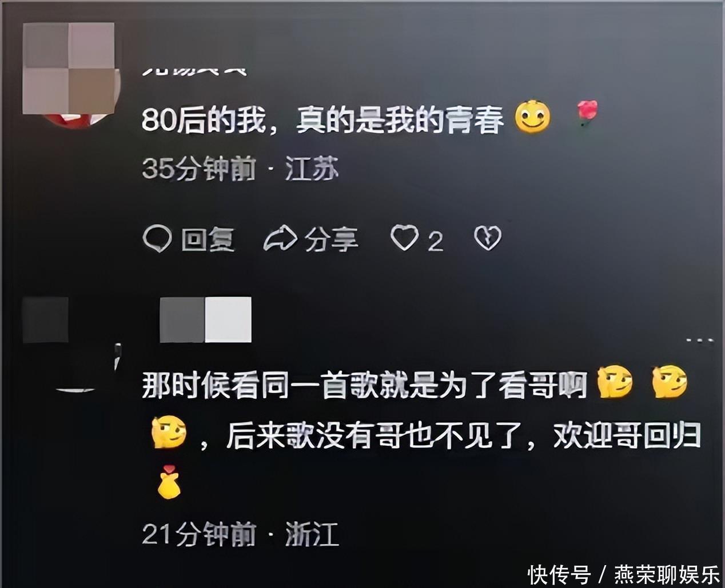Click the first commenter's cut-off username
The width and height of the screenshot is (725, 588).
[x=194, y=69]
